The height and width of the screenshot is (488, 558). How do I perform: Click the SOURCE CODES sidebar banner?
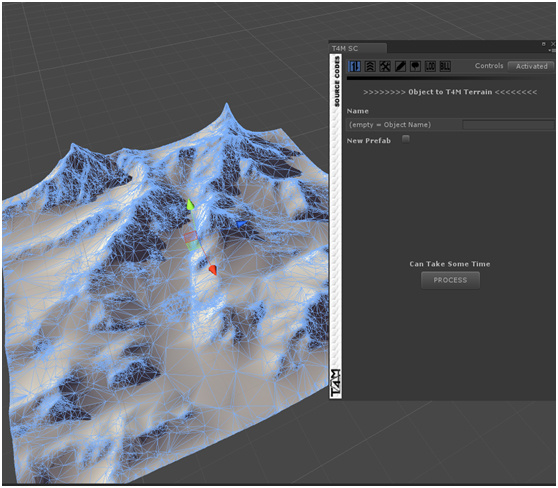tap(337, 82)
